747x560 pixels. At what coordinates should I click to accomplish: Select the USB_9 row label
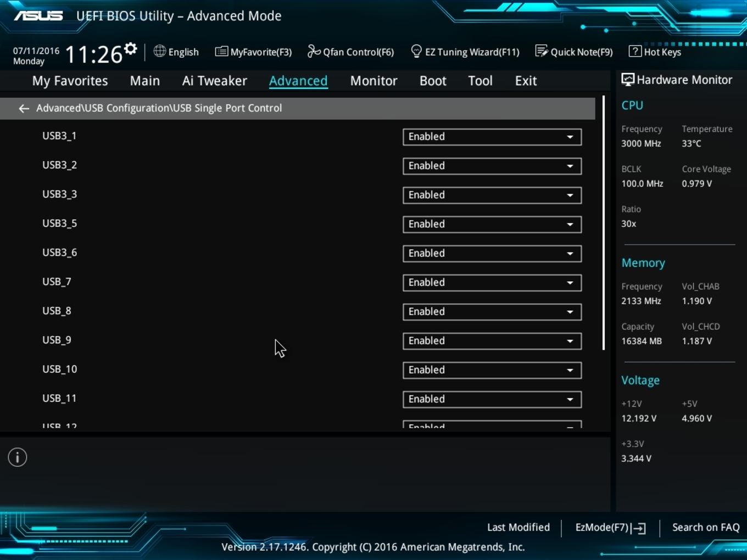[x=57, y=340]
